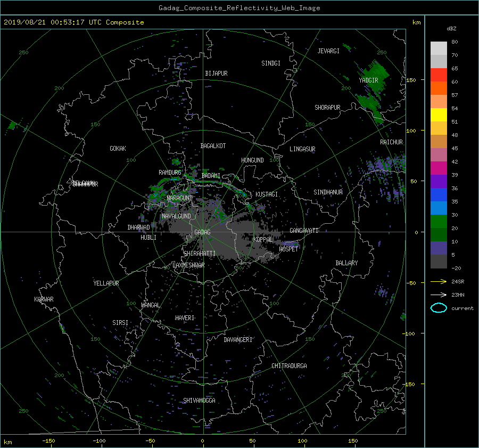Click the RAICHUR city label
Screen dimensions: 479x448
(391, 142)
